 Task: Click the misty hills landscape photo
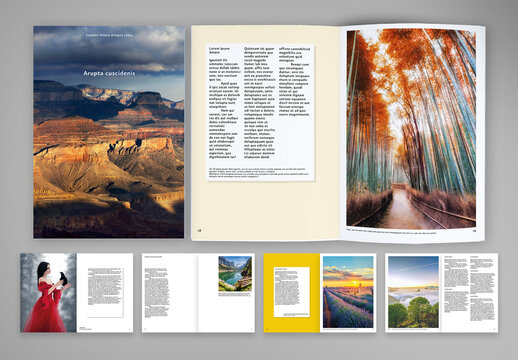pos(413,292)
